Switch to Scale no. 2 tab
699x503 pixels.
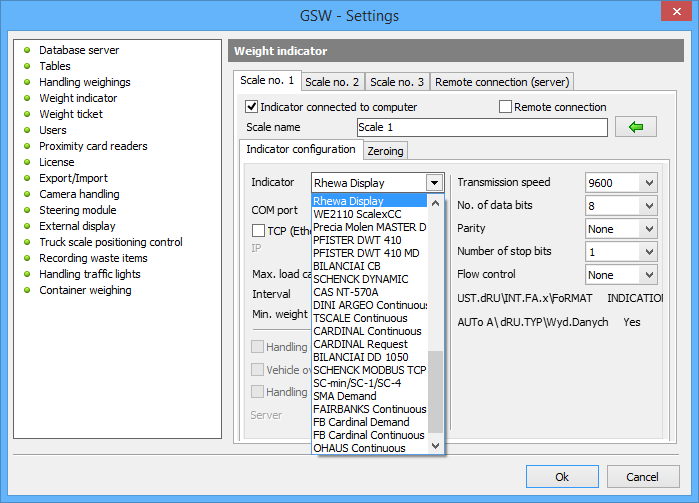pos(332,82)
